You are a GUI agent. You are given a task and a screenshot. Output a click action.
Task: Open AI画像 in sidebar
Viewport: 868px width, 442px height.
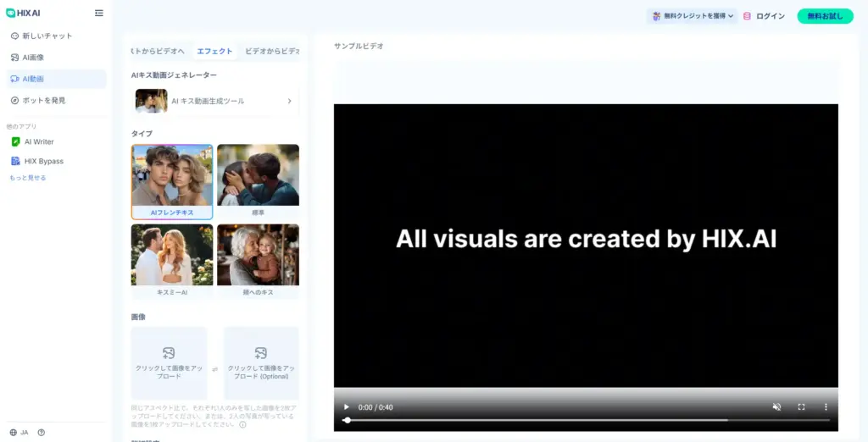56,58
